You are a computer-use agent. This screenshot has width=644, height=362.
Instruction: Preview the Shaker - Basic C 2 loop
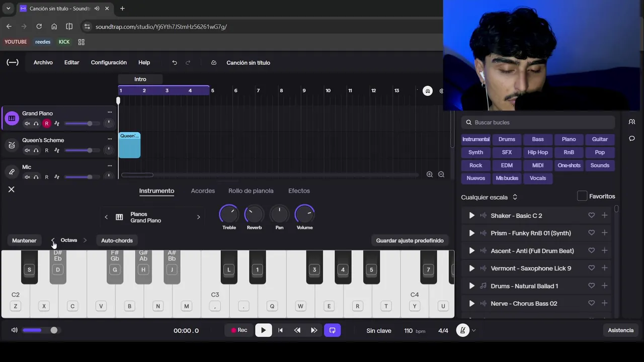tap(471, 216)
